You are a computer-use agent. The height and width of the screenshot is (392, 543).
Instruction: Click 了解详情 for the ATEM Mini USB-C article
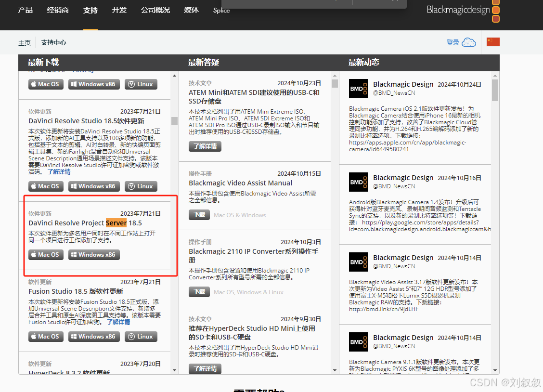tap(205, 145)
